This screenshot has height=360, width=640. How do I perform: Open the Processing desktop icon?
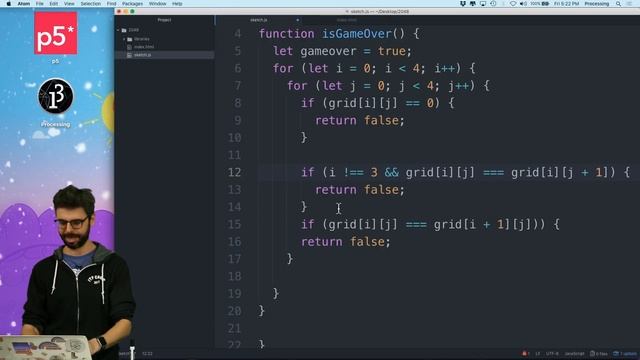[56, 96]
